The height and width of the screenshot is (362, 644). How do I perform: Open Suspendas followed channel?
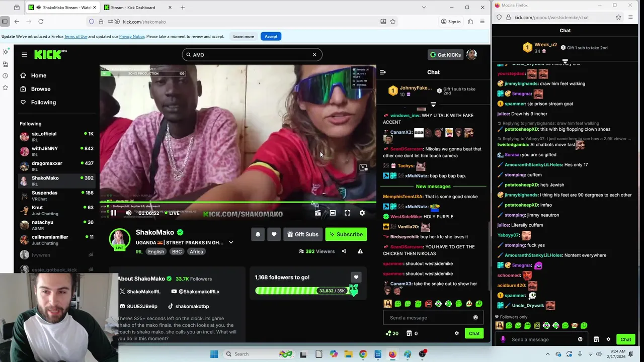(x=56, y=195)
